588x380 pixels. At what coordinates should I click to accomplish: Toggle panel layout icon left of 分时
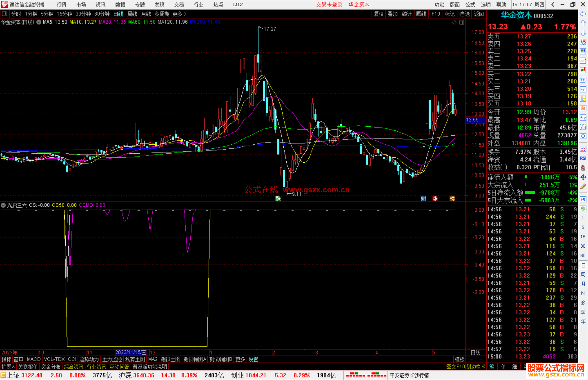click(x=4, y=14)
